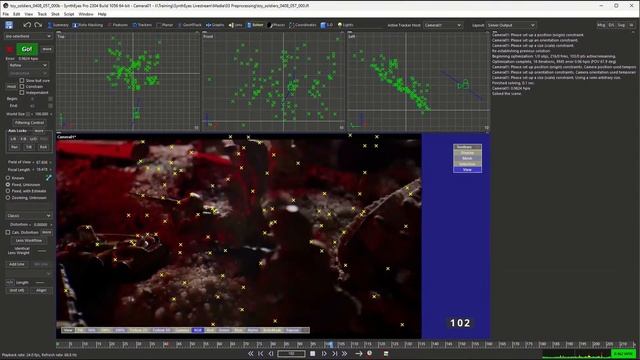
Task: Open the Graphs room
Action: 215,25
